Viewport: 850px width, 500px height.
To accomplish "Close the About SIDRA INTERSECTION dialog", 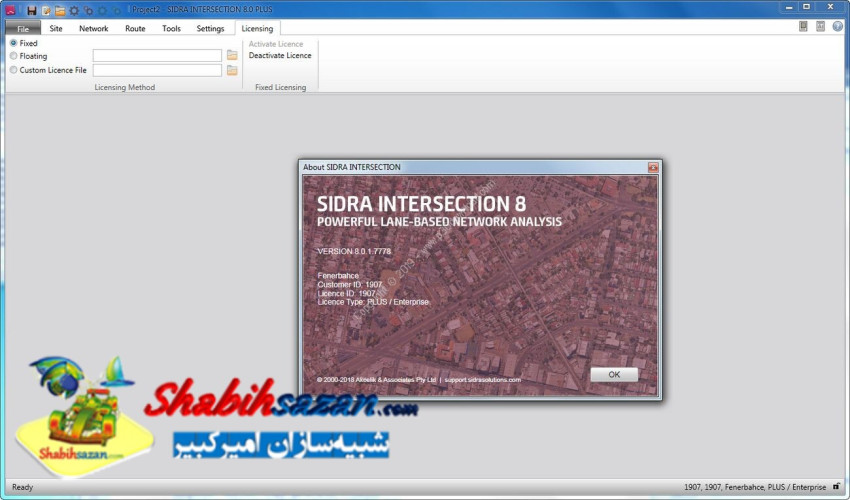I will click(x=653, y=168).
